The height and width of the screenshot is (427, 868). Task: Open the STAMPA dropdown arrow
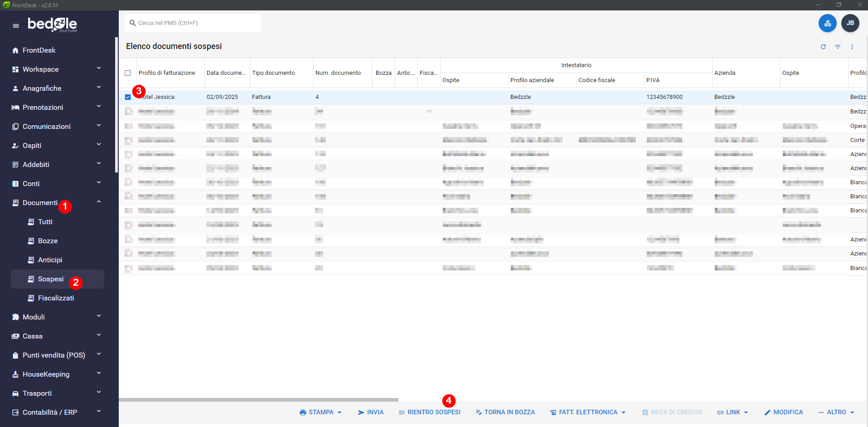pyautogui.click(x=339, y=412)
